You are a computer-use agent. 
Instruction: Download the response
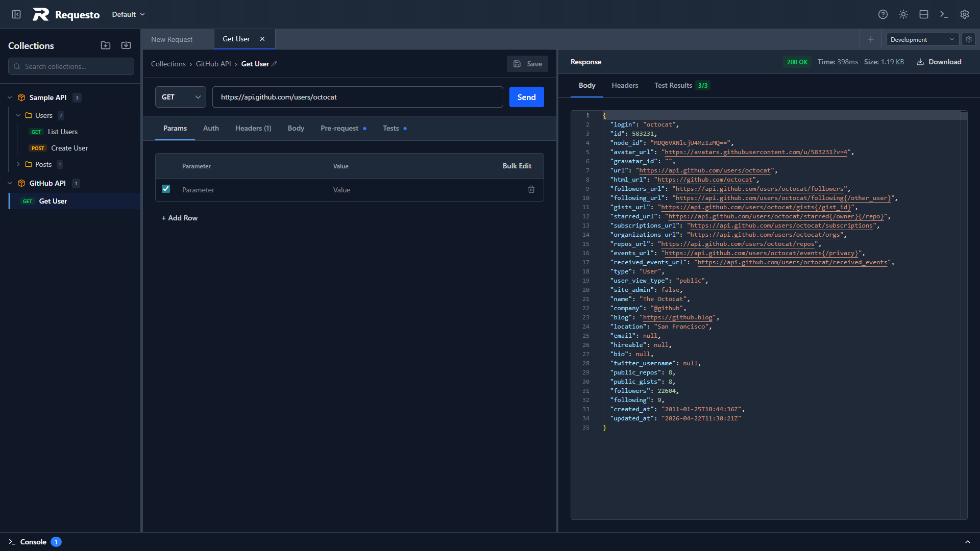(939, 62)
